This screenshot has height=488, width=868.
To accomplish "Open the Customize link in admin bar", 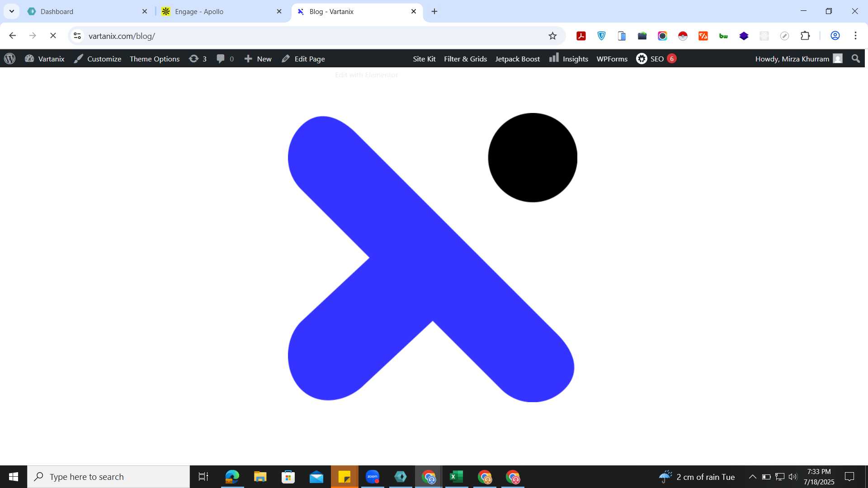I will coord(98,59).
